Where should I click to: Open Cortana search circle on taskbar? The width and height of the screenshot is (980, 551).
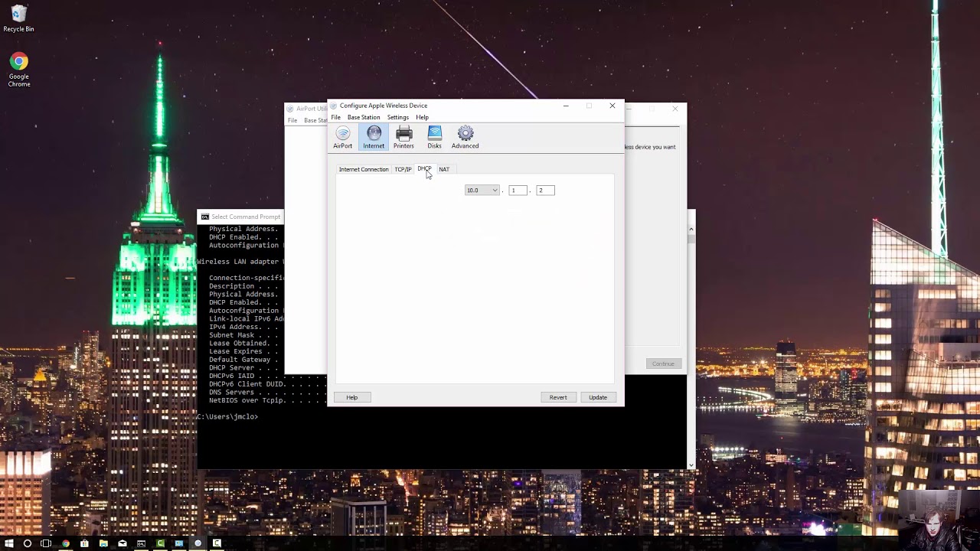(x=28, y=543)
